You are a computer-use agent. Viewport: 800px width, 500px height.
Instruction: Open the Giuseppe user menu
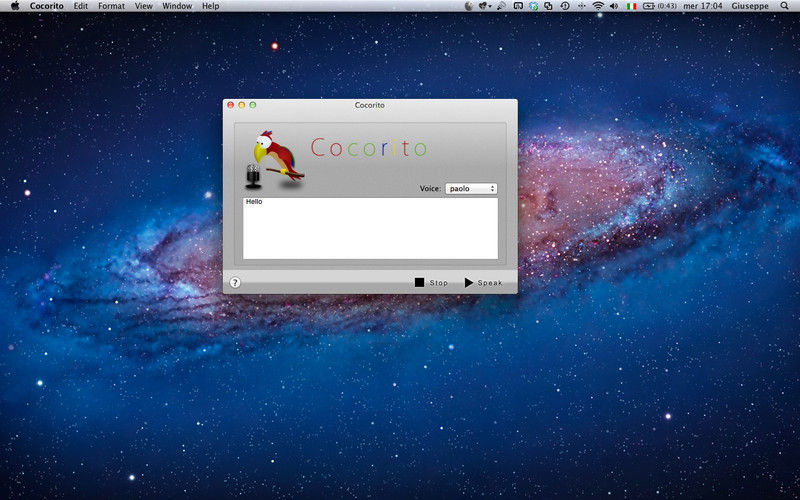(x=748, y=6)
